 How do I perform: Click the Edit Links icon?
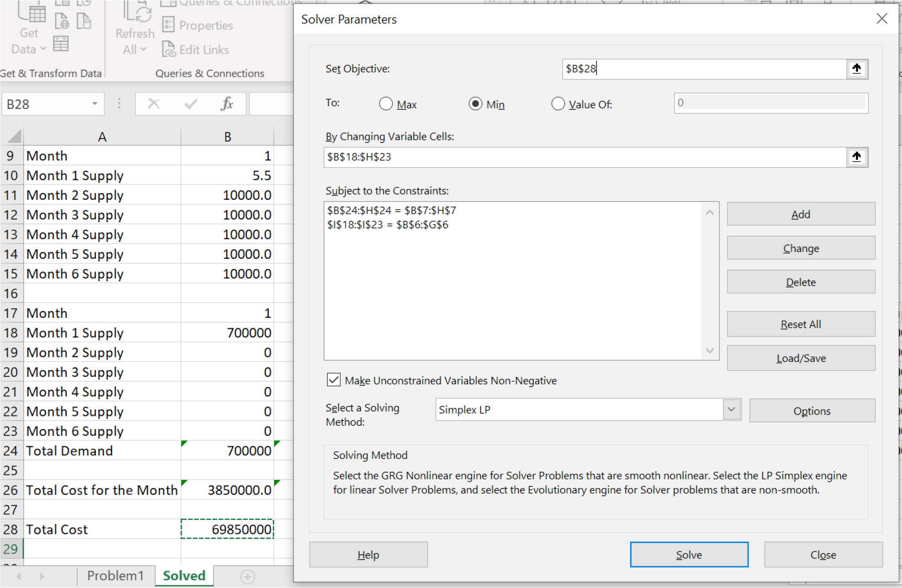coord(168,49)
